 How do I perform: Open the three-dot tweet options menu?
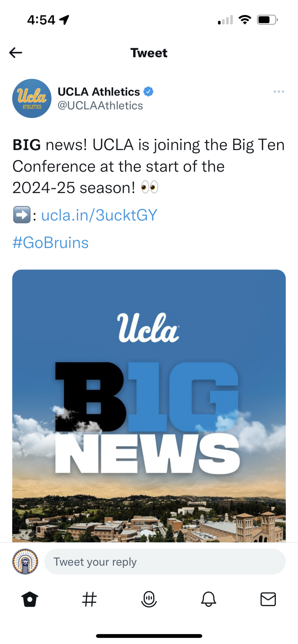(x=279, y=92)
